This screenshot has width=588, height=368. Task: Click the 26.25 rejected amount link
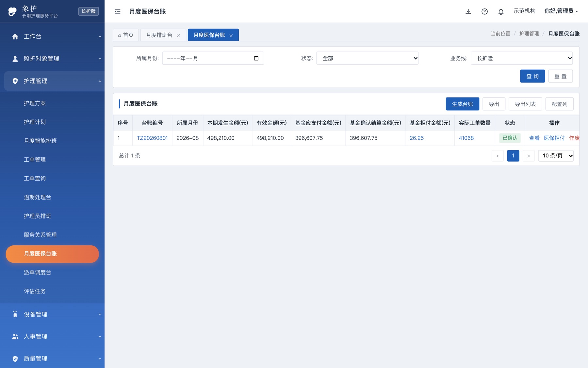coord(416,138)
